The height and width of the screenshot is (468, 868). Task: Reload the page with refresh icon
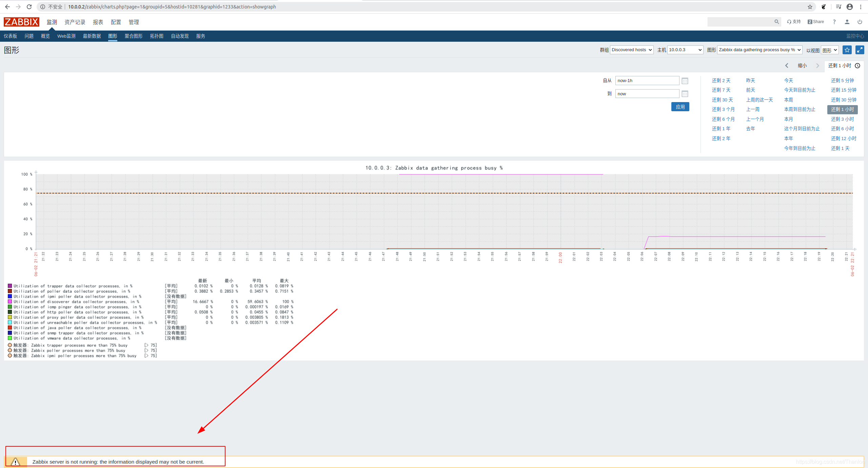(29, 7)
